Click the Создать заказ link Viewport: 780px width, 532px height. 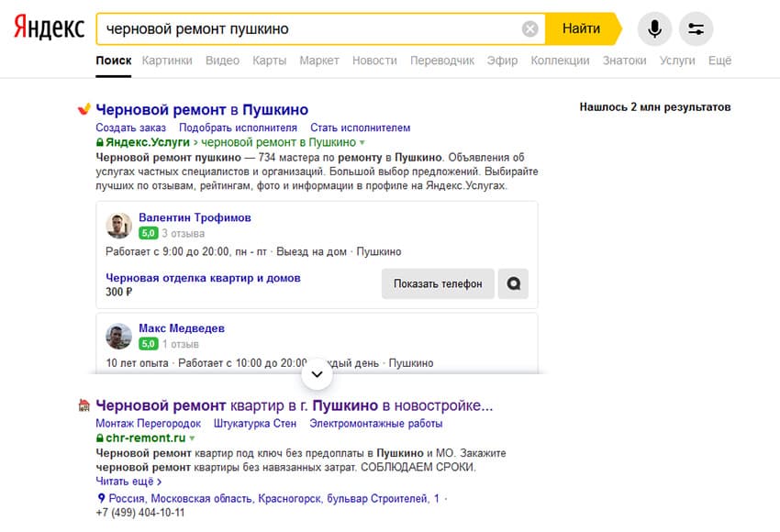coord(131,127)
